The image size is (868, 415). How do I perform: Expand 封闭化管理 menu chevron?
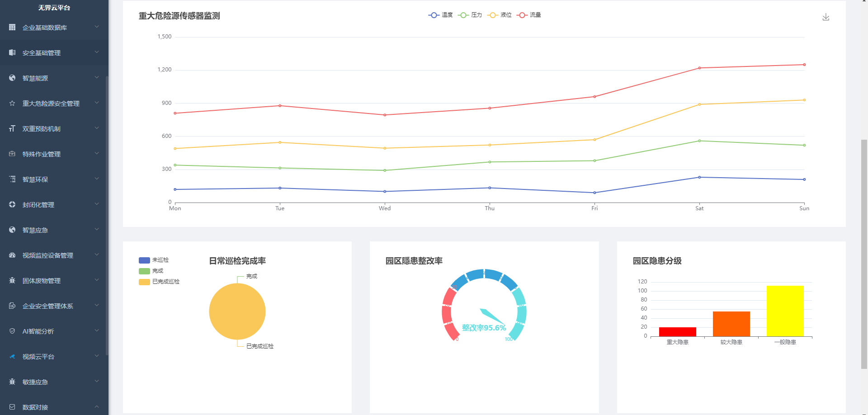tap(97, 204)
